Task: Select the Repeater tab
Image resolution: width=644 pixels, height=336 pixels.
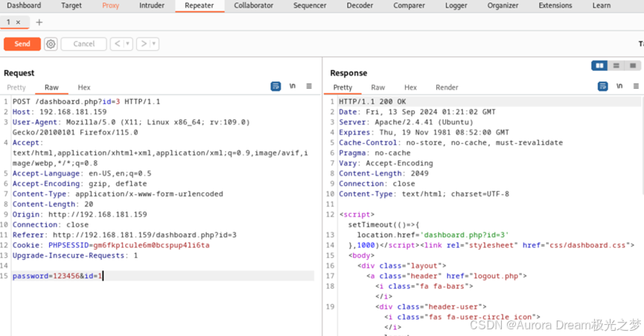Action: coord(200,5)
